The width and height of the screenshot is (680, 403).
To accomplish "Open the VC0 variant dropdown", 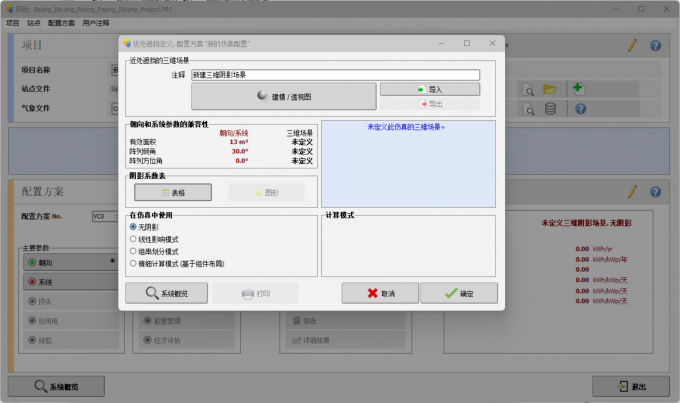I will click(x=105, y=216).
